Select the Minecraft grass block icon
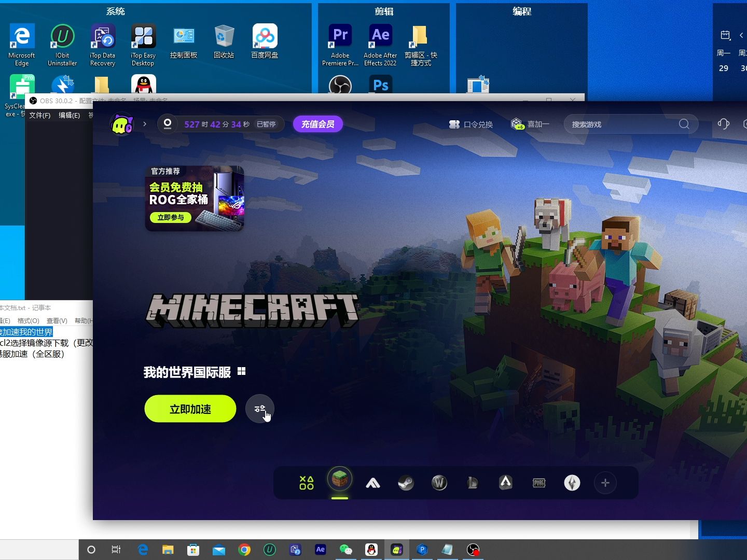 [340, 479]
